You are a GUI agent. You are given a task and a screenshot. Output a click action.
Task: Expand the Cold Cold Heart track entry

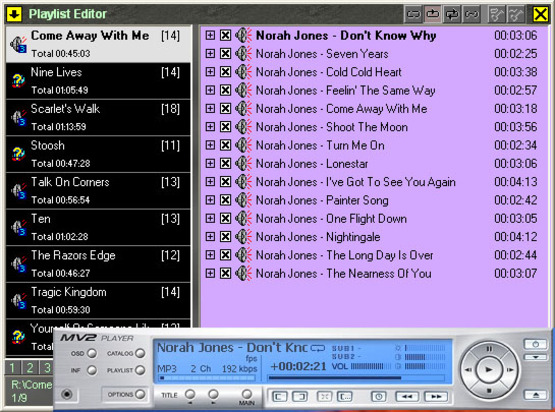click(210, 72)
